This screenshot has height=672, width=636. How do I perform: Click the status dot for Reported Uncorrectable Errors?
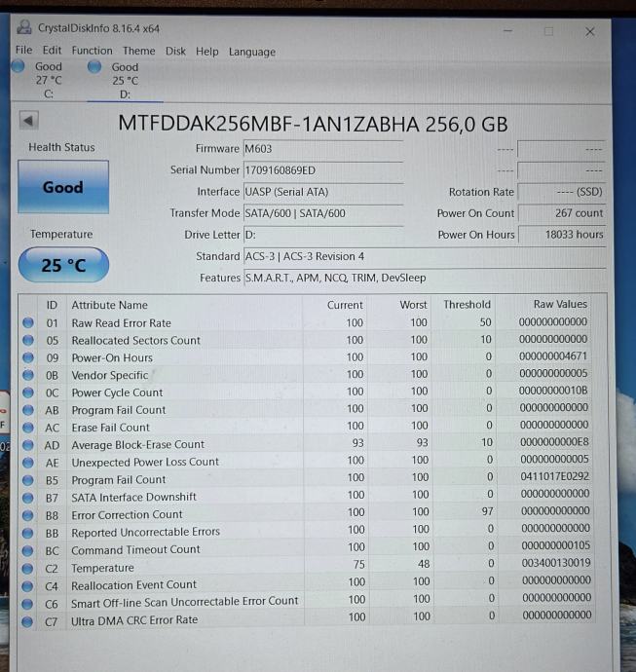pyautogui.click(x=27, y=533)
